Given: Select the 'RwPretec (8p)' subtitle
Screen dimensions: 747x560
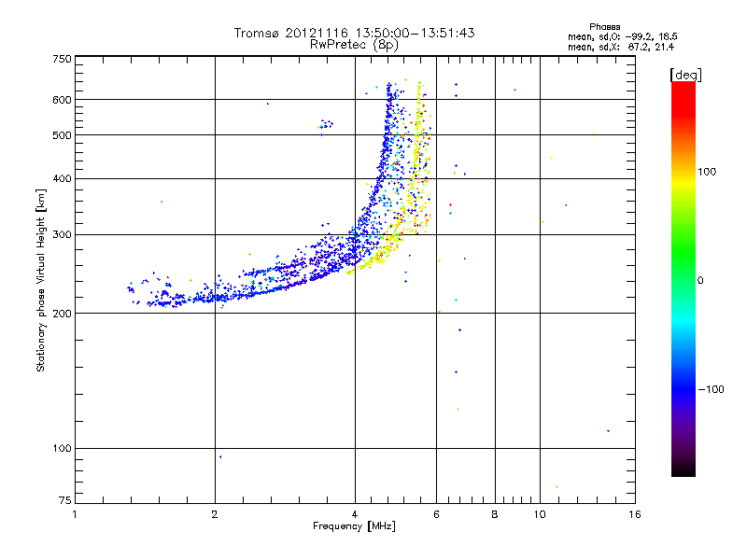Looking at the screenshot, I should point(354,45).
